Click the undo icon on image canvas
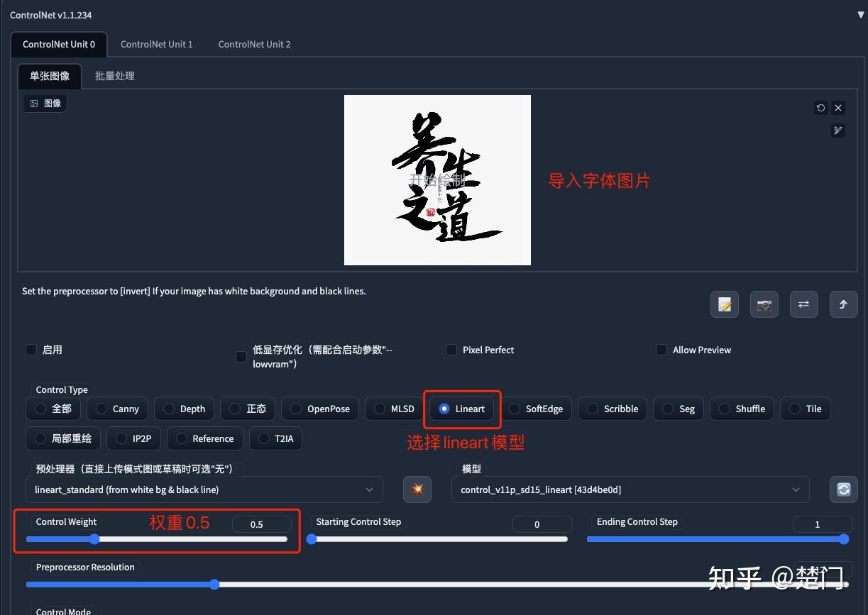 point(821,108)
